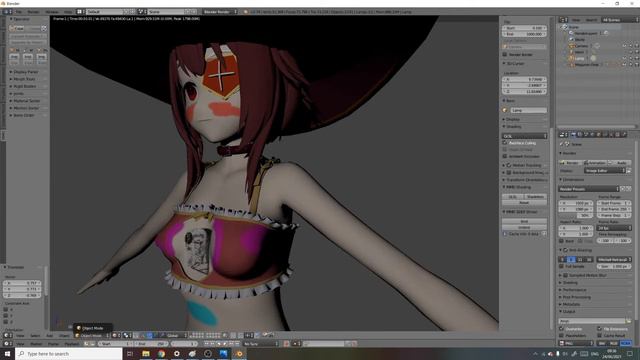Click the pivot point selector icon
Image resolution: width=640 pixels, height=360 pixels.
point(127,336)
